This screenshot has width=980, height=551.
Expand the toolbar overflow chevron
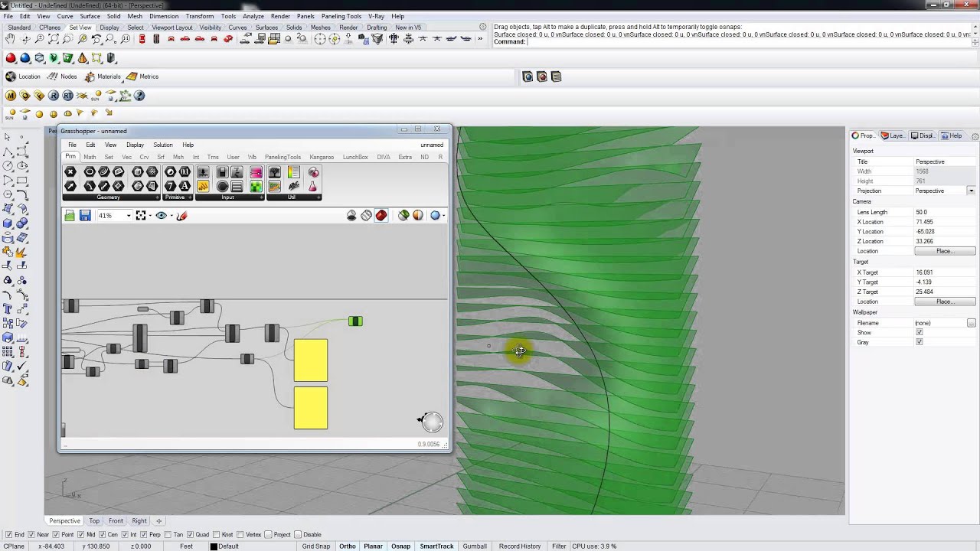coord(480,39)
